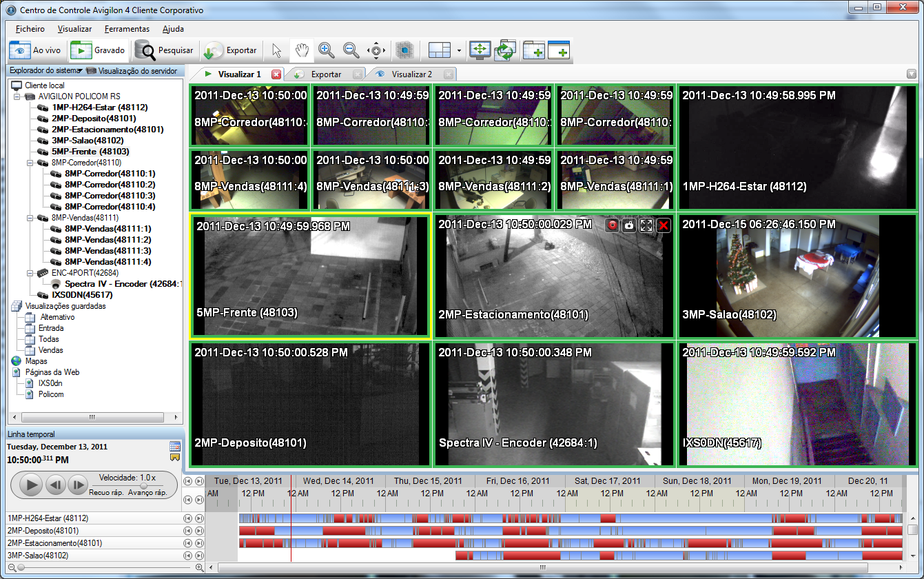Open the calendar date picker icon
This screenshot has width=924, height=579.
[x=174, y=447]
